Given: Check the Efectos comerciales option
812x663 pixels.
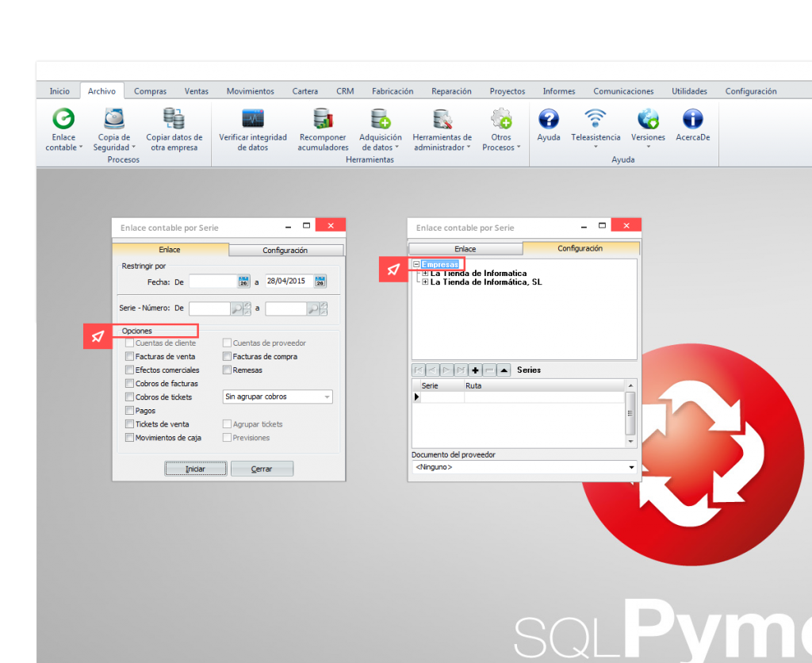Looking at the screenshot, I should click(x=130, y=370).
